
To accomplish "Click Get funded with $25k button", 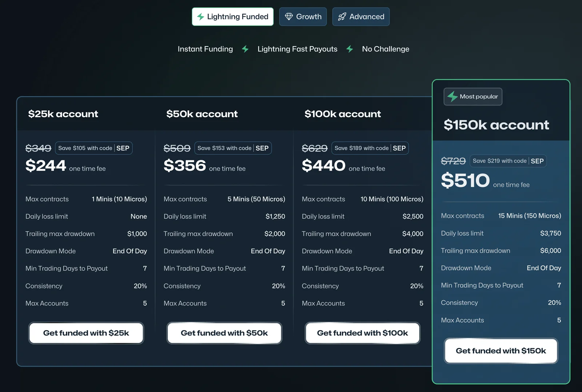I will pyautogui.click(x=86, y=333).
